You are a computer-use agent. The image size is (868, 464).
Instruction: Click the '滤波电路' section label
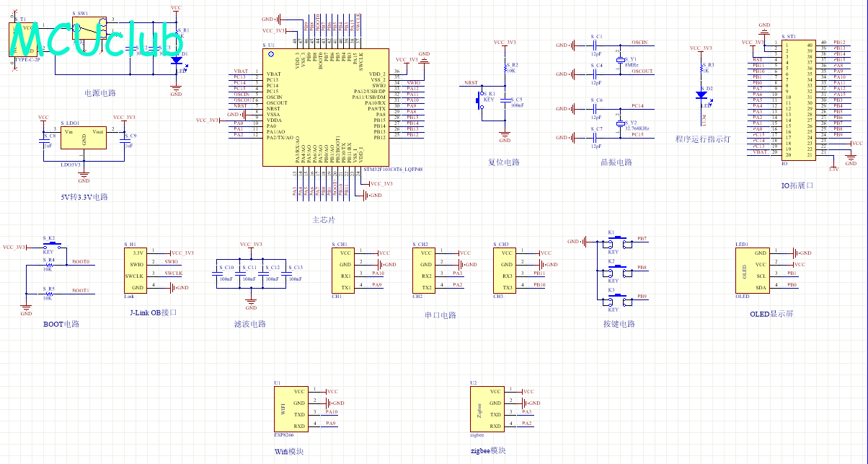coord(250,324)
